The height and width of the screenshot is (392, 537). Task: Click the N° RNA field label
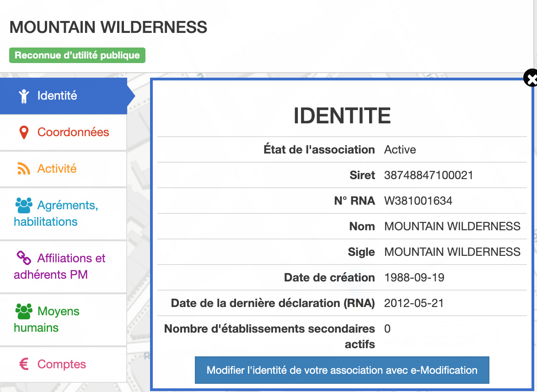[x=354, y=201]
